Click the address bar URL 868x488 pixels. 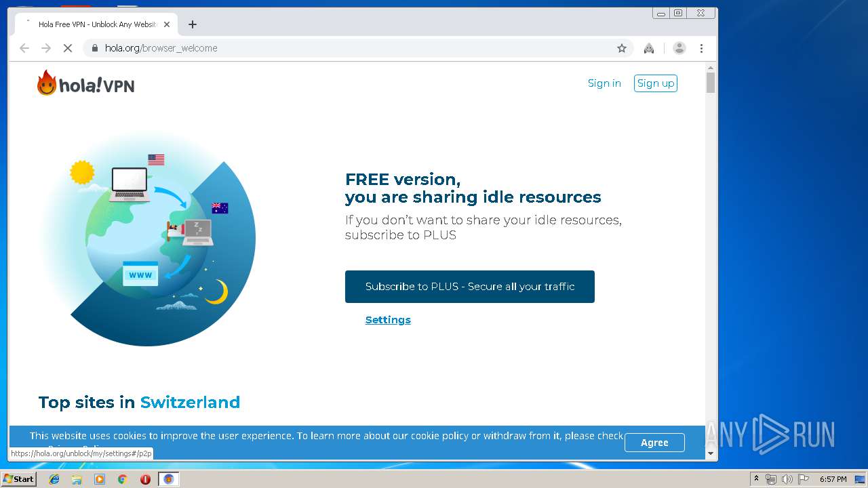(x=161, y=48)
